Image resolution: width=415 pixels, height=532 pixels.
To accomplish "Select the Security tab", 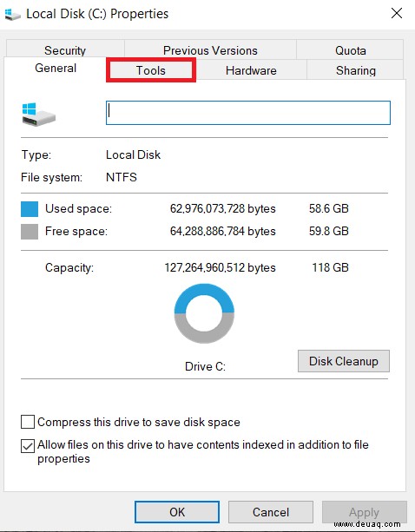I will [x=65, y=49].
